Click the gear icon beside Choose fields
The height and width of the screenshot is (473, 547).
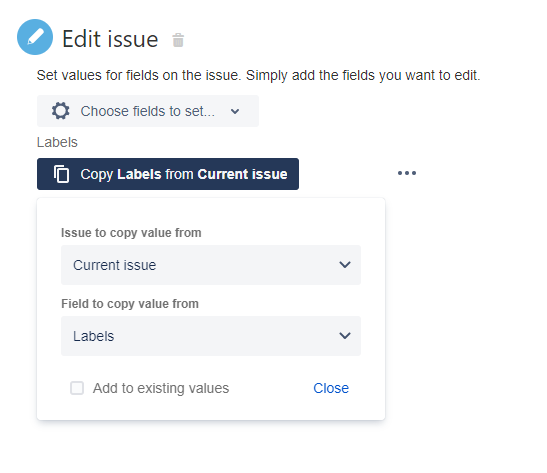click(x=61, y=111)
